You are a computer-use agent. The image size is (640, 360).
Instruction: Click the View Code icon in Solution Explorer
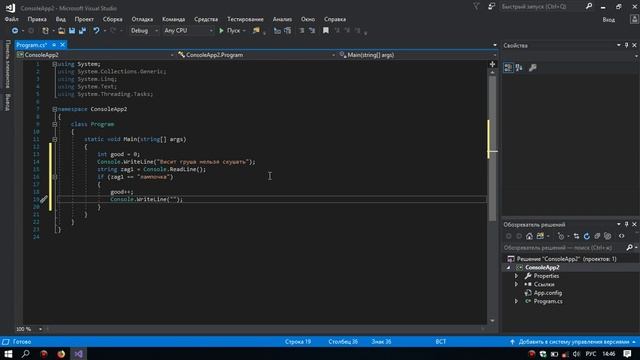[621, 236]
